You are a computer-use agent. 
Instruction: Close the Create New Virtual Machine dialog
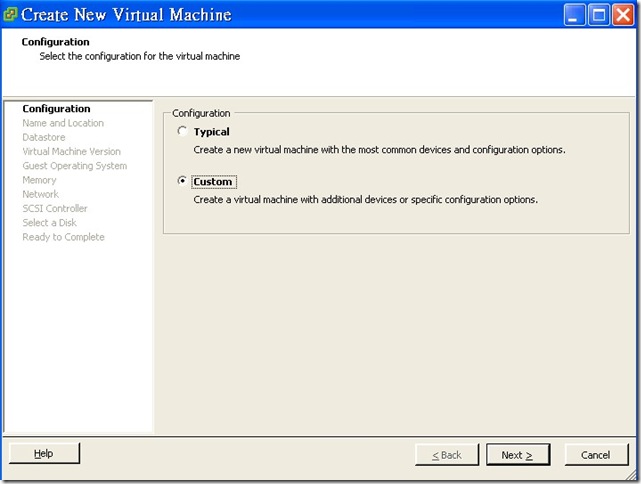pyautogui.click(x=622, y=15)
